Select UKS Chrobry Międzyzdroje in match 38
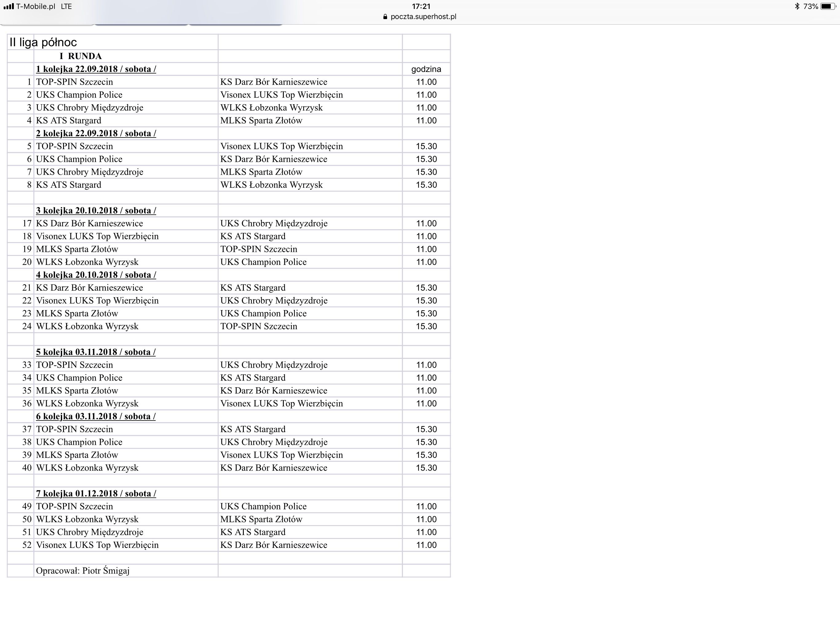This screenshot has height=630, width=840. tap(274, 442)
